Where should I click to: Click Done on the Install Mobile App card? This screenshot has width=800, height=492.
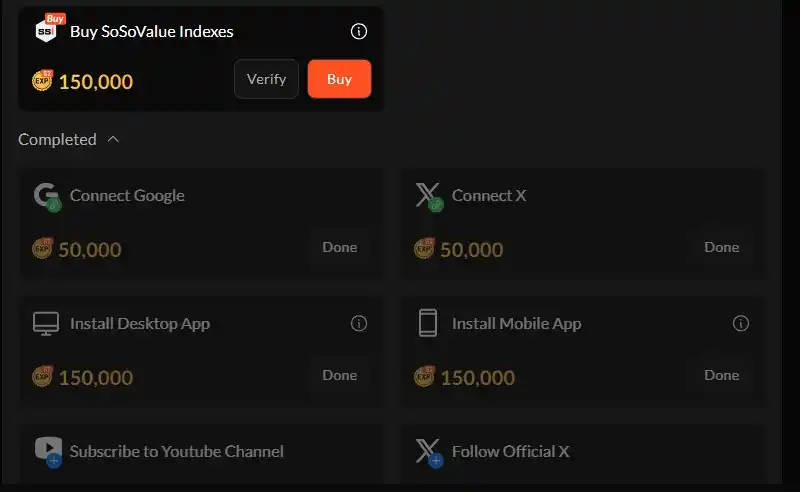(721, 375)
